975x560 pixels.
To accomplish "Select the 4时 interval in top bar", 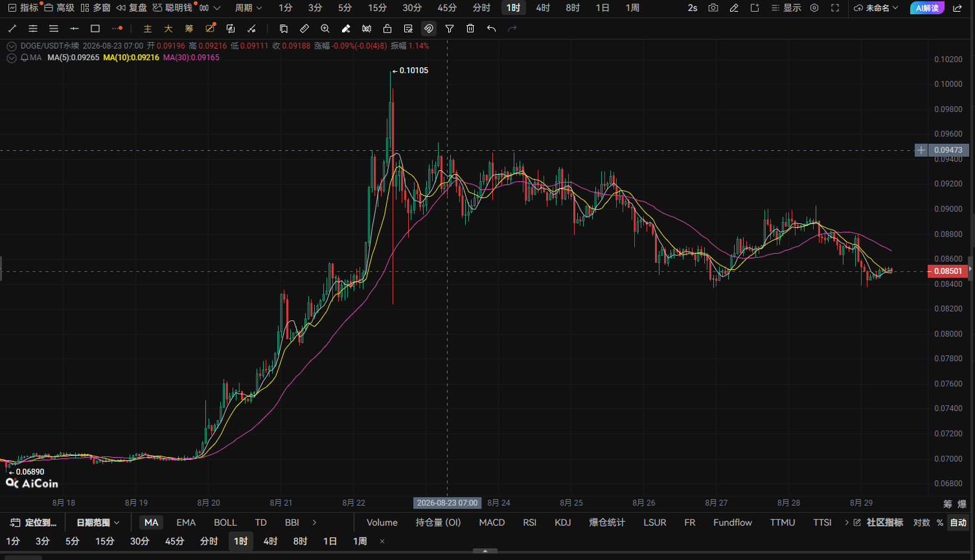I will click(x=543, y=8).
